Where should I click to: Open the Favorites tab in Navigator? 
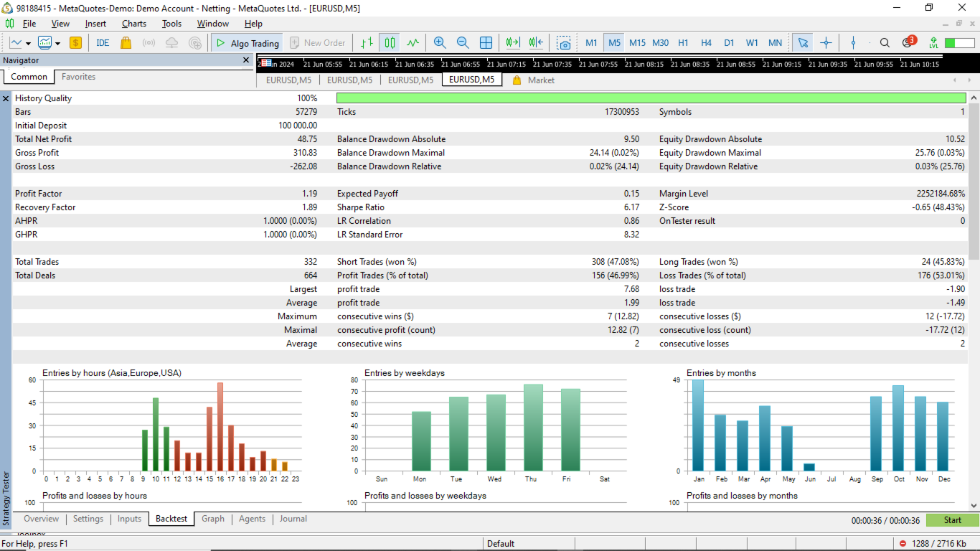pyautogui.click(x=78, y=77)
